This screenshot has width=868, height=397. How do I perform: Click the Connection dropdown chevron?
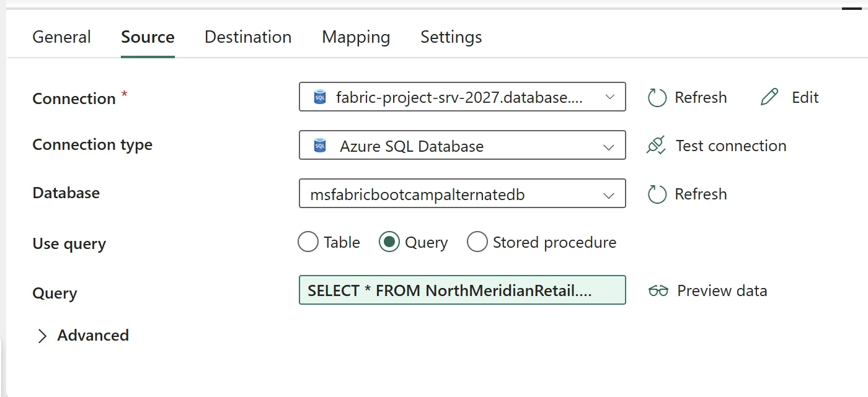[x=609, y=97]
